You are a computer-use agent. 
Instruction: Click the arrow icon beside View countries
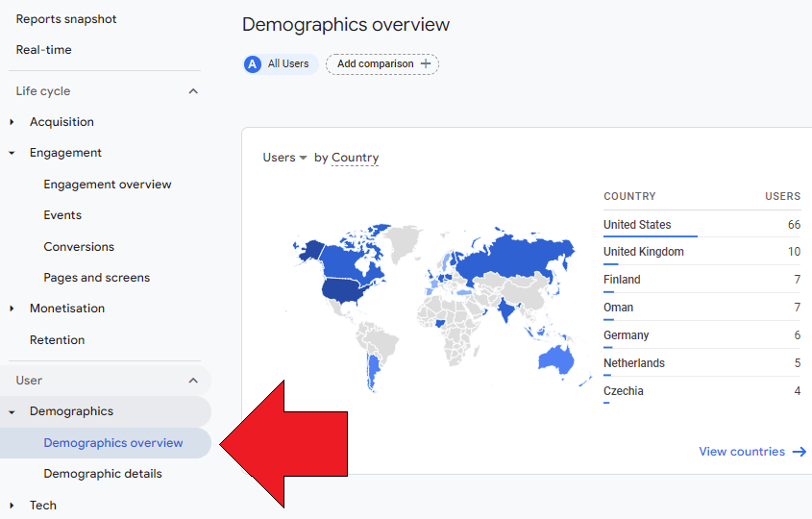800,452
